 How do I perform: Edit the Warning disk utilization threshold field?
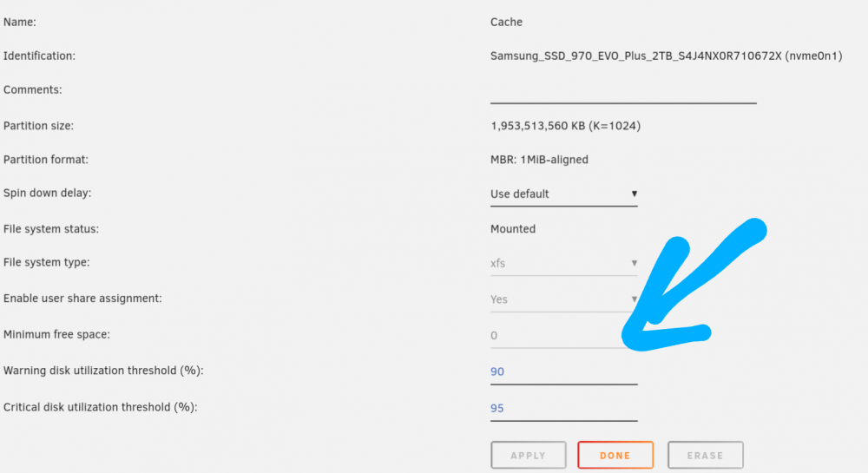[563, 371]
